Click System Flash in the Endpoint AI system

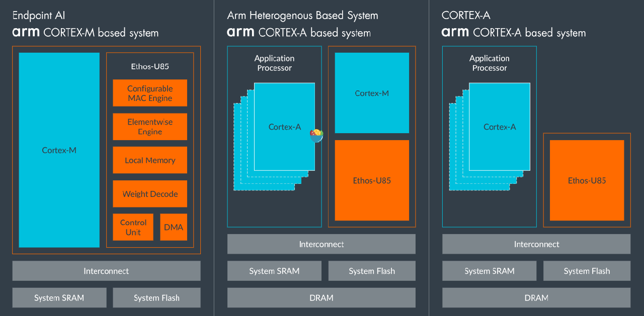coord(156,298)
